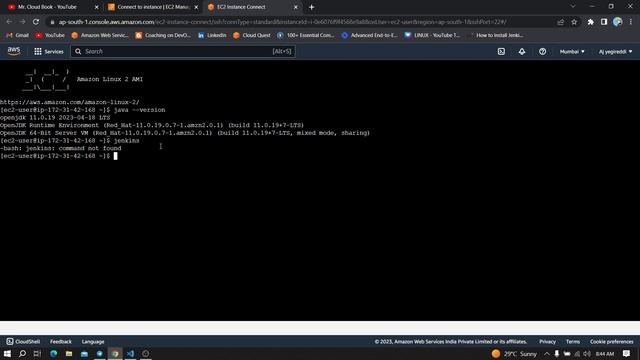Open Chrome profile avatar
The height and width of the screenshot is (360, 640).
(x=617, y=22)
